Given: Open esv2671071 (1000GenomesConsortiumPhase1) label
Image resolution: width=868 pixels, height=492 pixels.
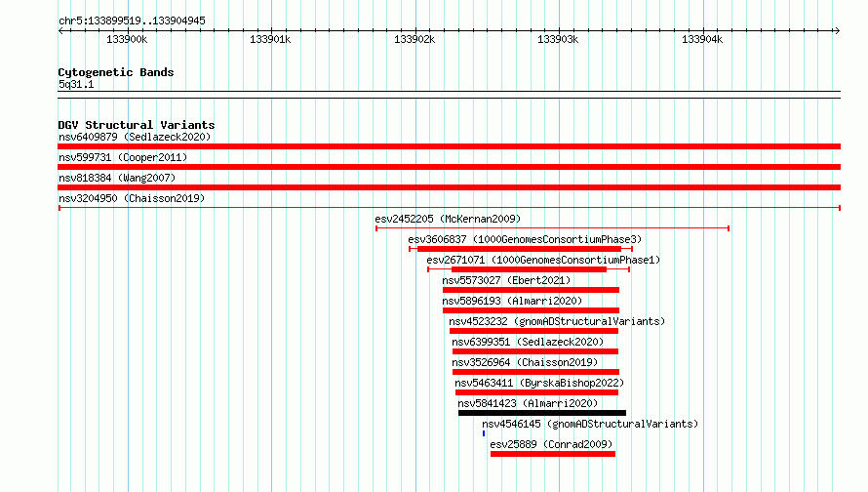Looking at the screenshot, I should (x=543, y=260).
